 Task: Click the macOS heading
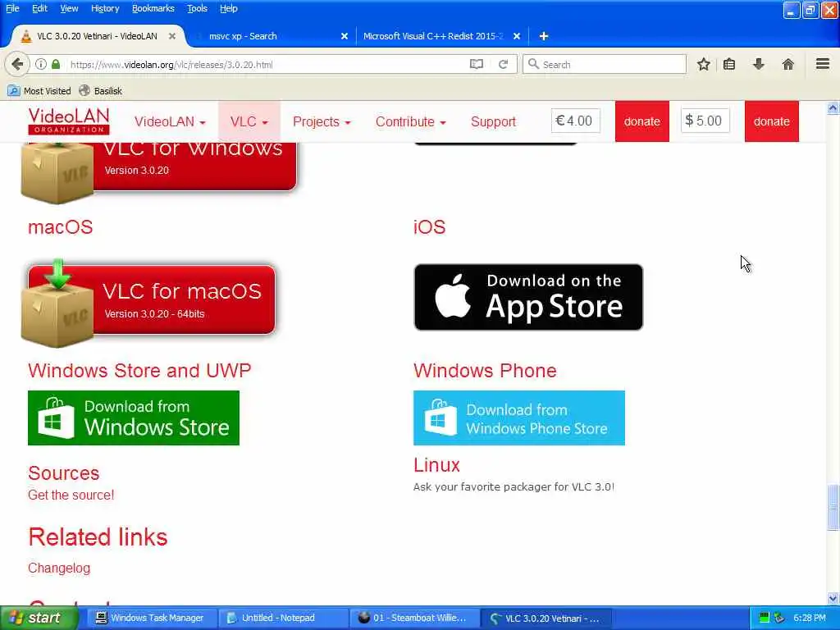(x=61, y=226)
